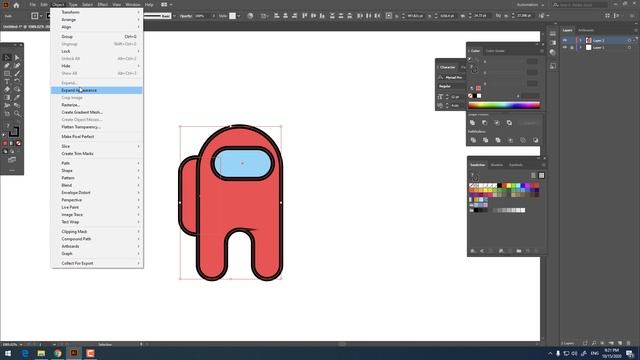Pick a color from the spectrum bar

click(504, 105)
